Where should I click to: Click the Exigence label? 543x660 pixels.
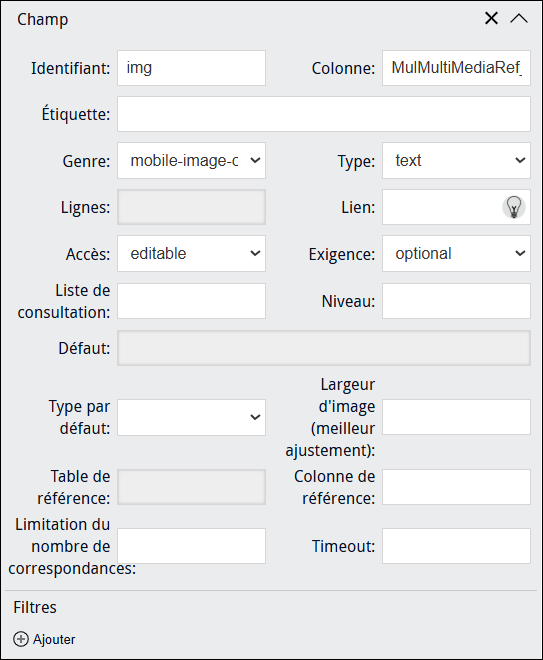pyautogui.click(x=341, y=254)
